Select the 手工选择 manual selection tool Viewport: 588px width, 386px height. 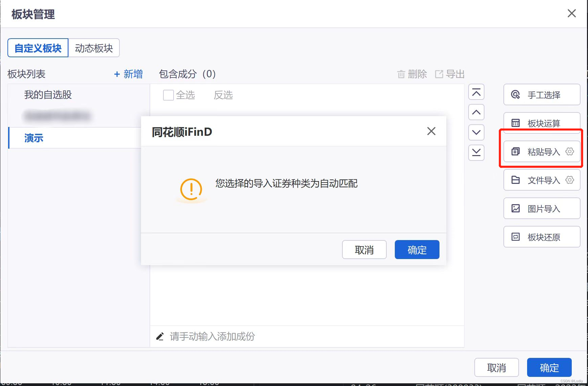coord(541,95)
